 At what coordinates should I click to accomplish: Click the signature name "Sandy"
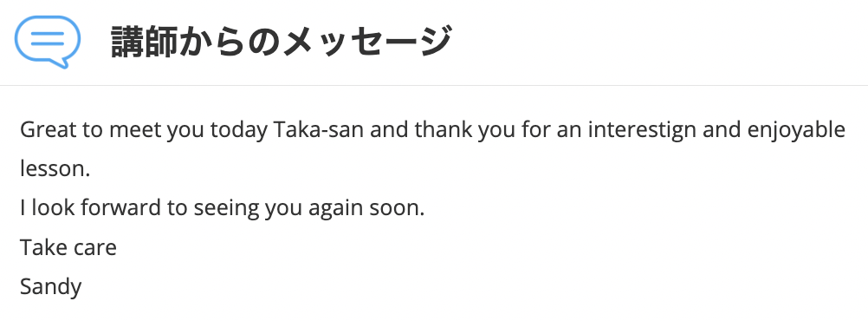[x=50, y=288]
